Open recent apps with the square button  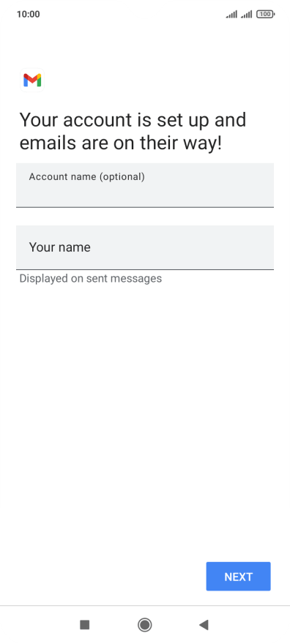[85, 625]
